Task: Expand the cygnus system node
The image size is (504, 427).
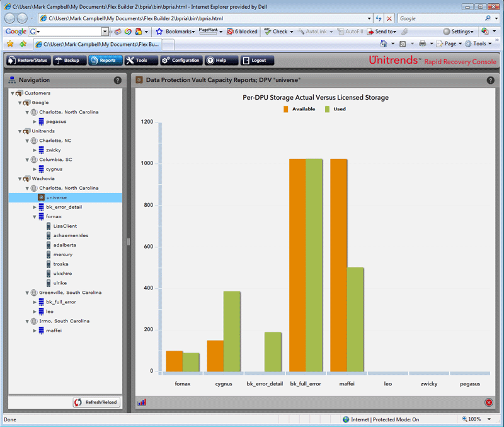Action: click(35, 169)
